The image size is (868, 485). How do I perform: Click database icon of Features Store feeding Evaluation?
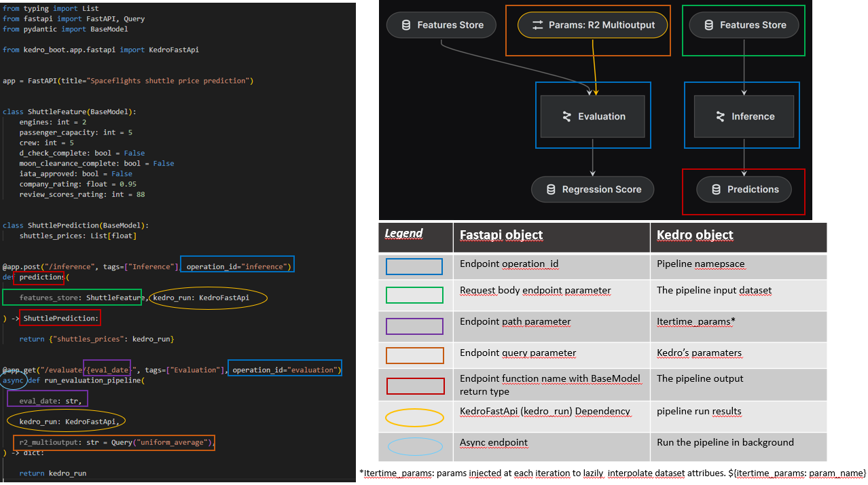[406, 25]
